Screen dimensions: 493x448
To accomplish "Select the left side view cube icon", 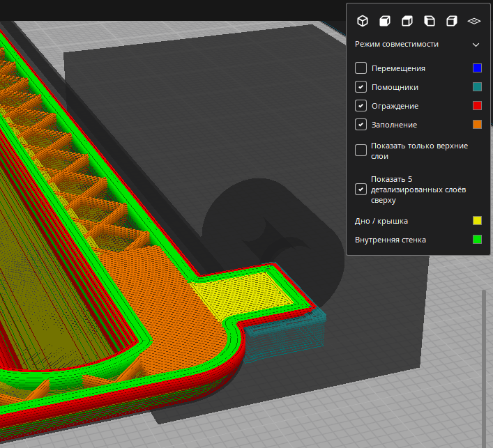I will click(x=429, y=21).
